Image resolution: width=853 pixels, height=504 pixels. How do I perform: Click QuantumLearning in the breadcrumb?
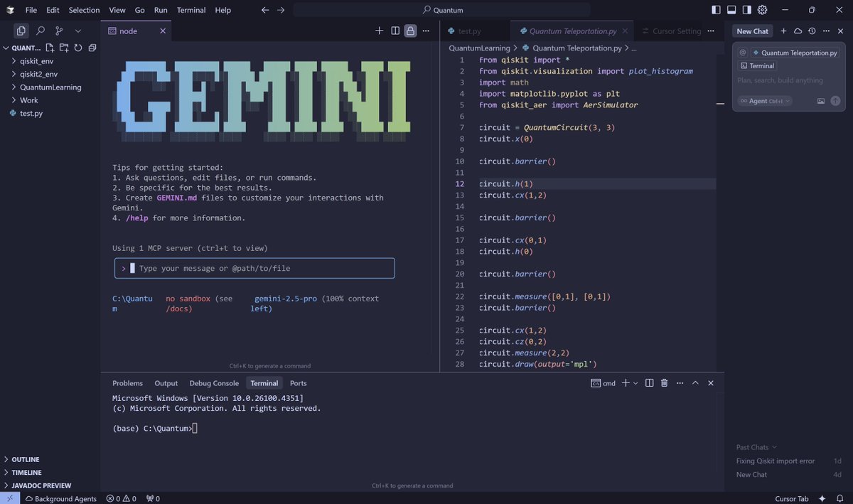coord(479,48)
